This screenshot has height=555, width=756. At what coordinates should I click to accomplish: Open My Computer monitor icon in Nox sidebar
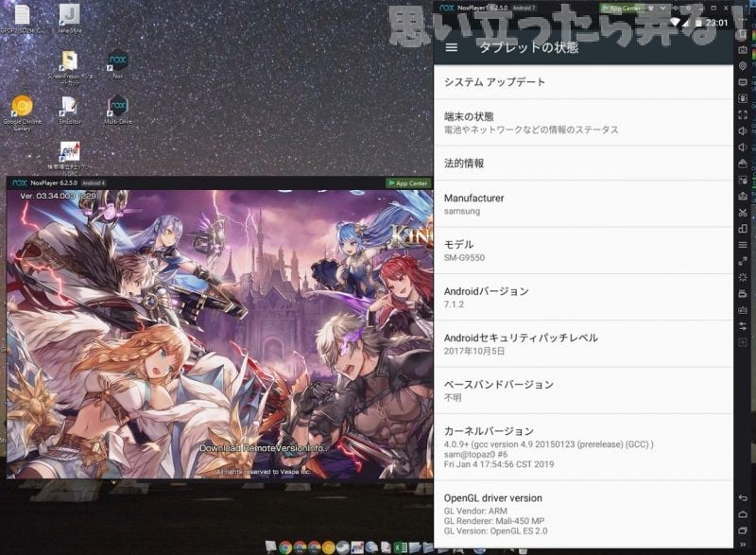coord(743,82)
